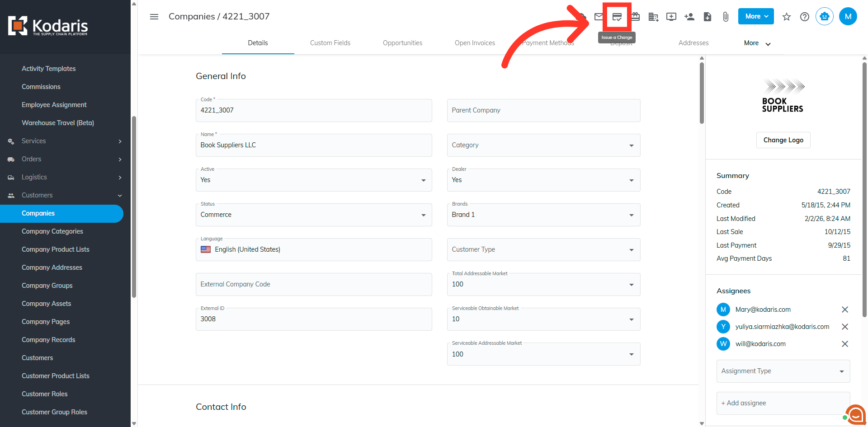Open the Active dropdown

314,180
